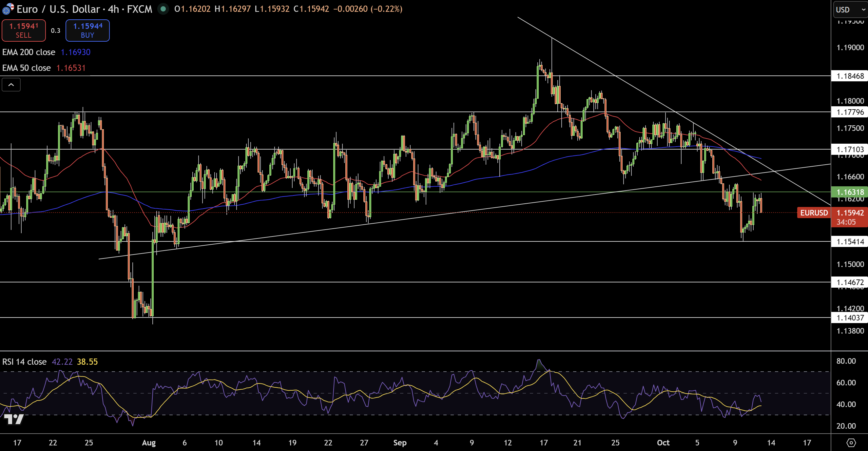The height and width of the screenshot is (451, 868).
Task: Click the 1.14037 horizontal line label
Action: [849, 318]
